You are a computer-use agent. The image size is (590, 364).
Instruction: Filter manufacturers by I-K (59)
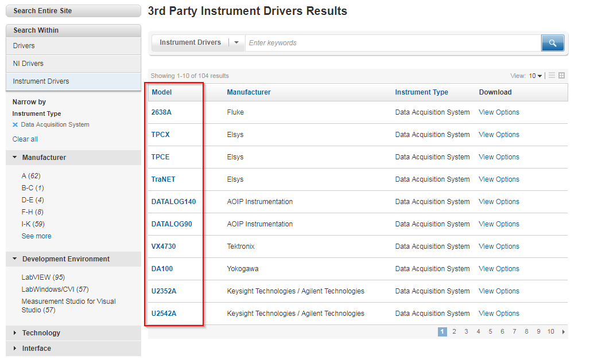pyautogui.click(x=33, y=224)
